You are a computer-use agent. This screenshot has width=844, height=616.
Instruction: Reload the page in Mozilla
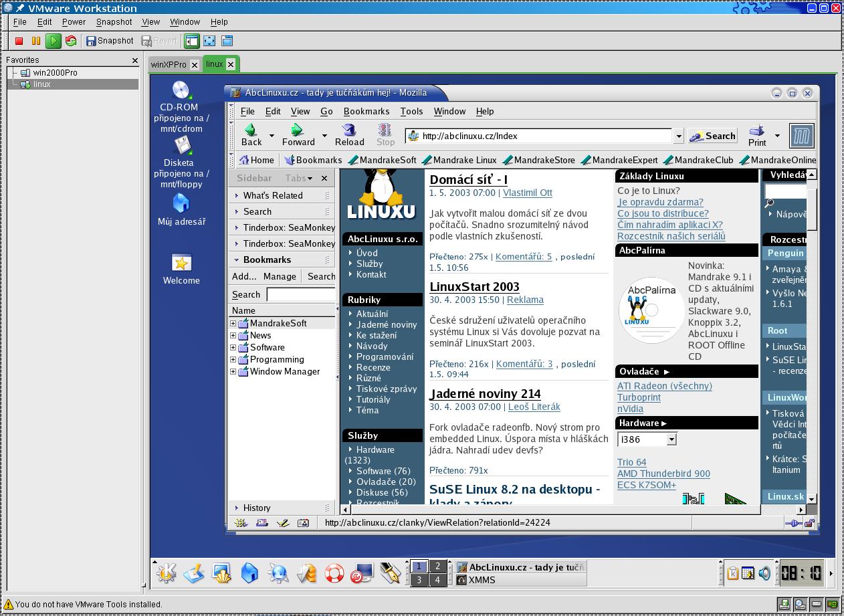click(350, 134)
